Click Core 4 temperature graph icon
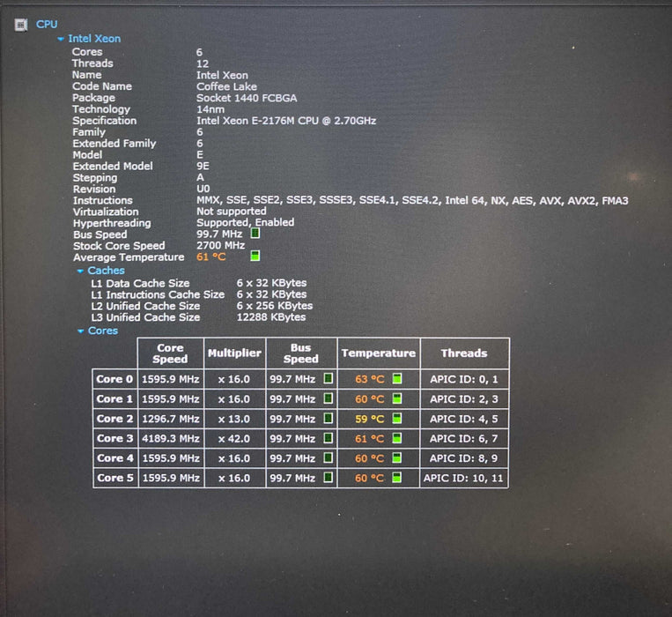The height and width of the screenshot is (617, 672). pos(397,458)
